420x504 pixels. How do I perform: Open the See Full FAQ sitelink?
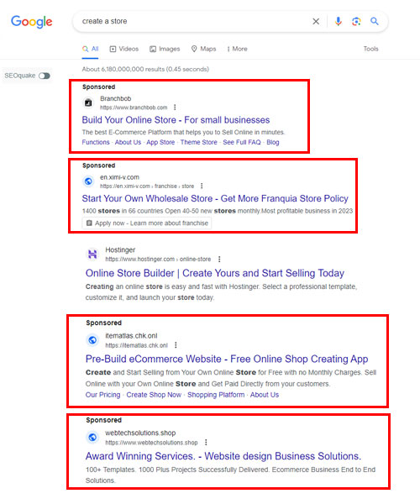coord(242,143)
